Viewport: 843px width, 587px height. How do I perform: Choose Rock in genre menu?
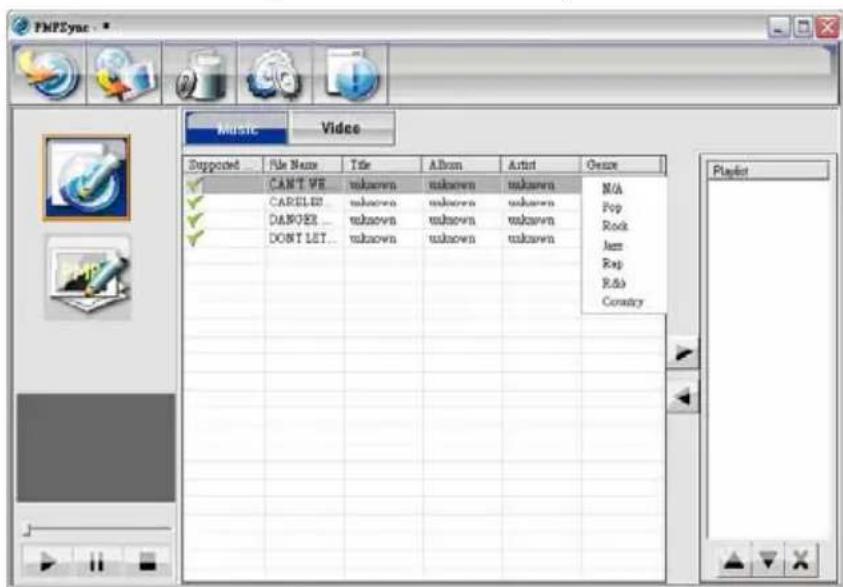615,226
